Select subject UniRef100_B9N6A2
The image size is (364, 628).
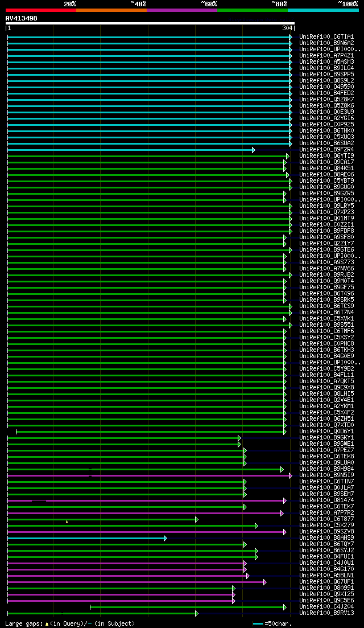point(326,43)
